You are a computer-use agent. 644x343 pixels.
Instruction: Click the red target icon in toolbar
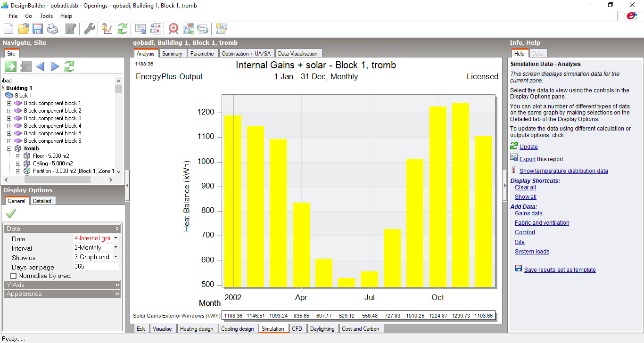[x=173, y=29]
